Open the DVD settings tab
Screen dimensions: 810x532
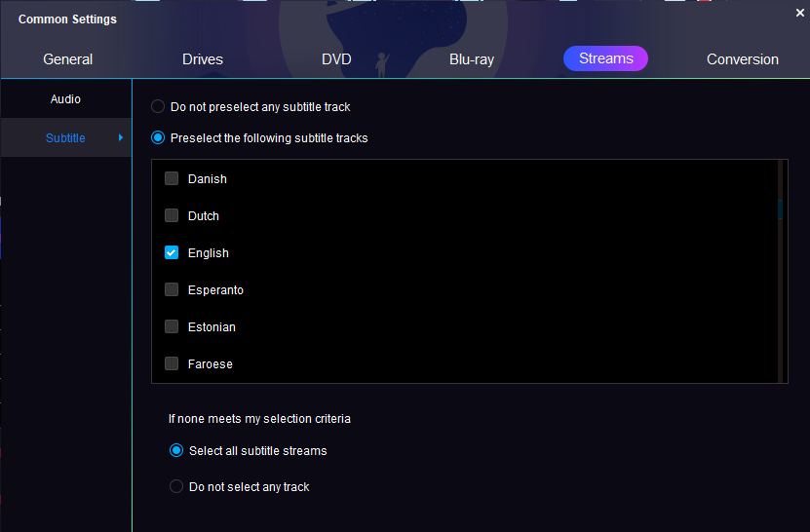336,59
